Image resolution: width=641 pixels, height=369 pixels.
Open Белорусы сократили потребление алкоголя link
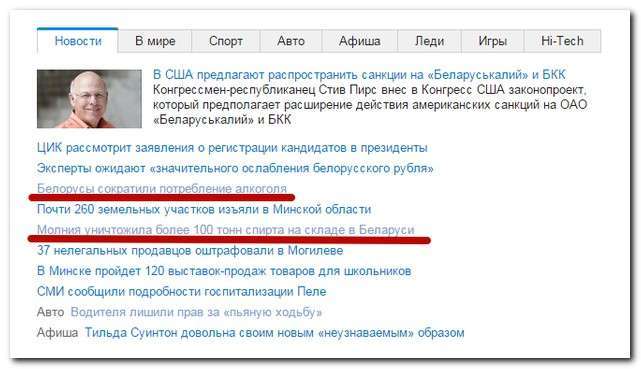(162, 188)
